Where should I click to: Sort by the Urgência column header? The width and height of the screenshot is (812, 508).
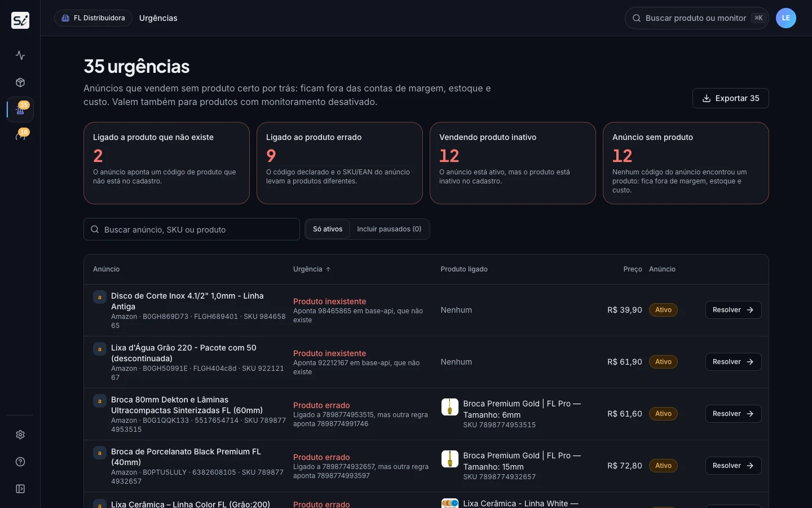(x=312, y=269)
